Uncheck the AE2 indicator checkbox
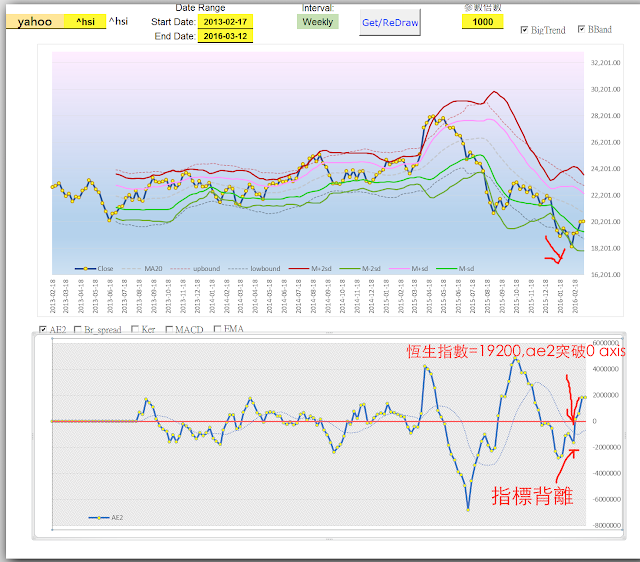Screen dimensions: 640x562 [43, 329]
